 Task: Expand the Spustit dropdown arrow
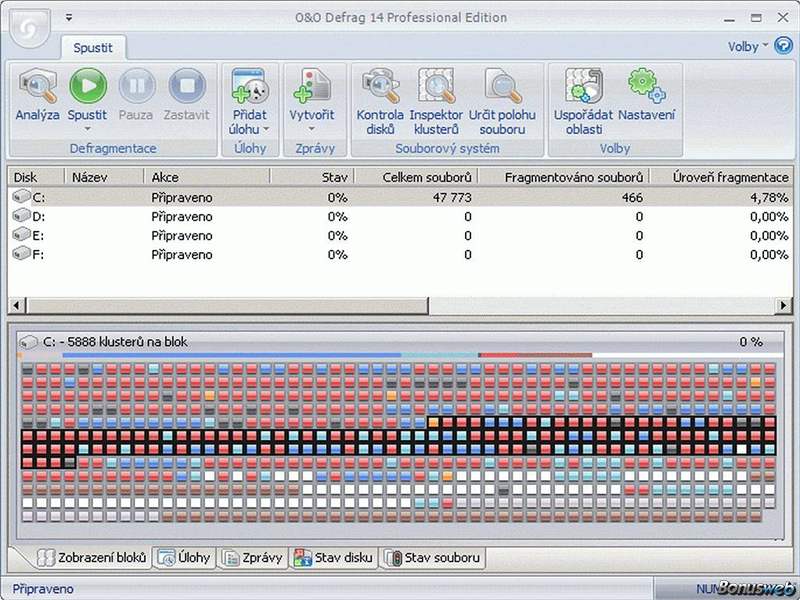tap(87, 129)
